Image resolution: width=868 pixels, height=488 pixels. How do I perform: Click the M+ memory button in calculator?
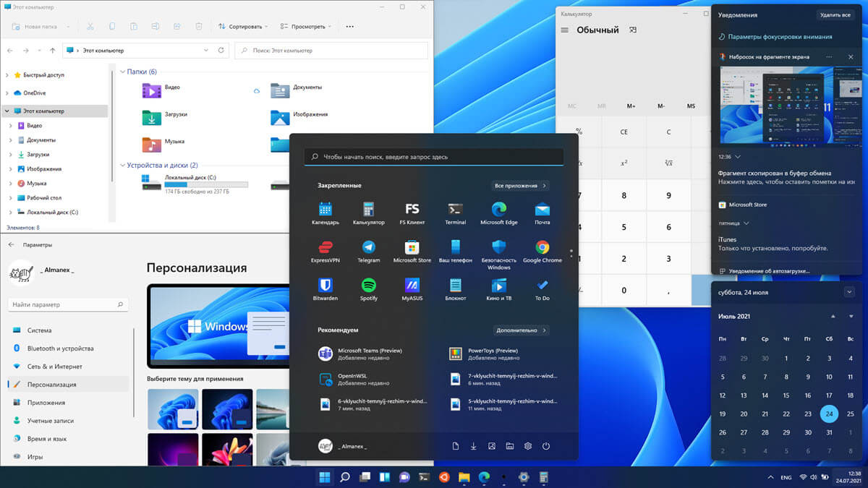click(x=631, y=106)
